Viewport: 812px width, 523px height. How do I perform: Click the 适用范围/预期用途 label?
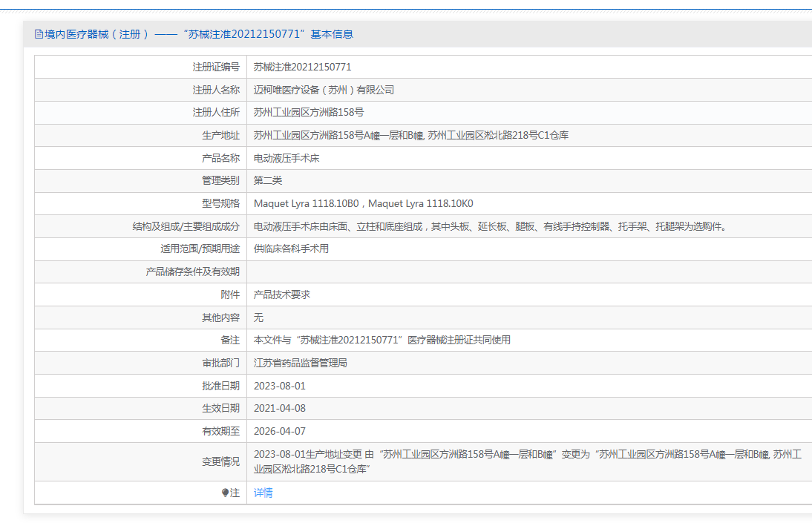[x=200, y=249]
